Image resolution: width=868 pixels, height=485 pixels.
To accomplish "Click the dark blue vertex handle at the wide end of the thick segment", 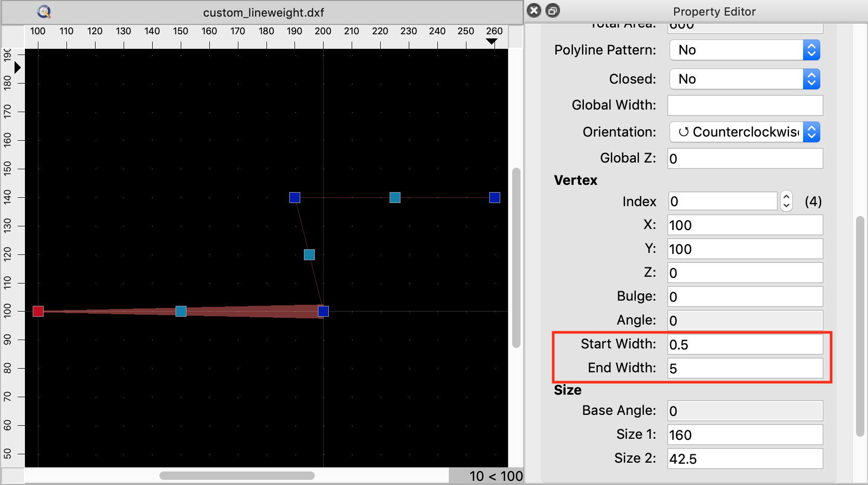I will [x=323, y=311].
